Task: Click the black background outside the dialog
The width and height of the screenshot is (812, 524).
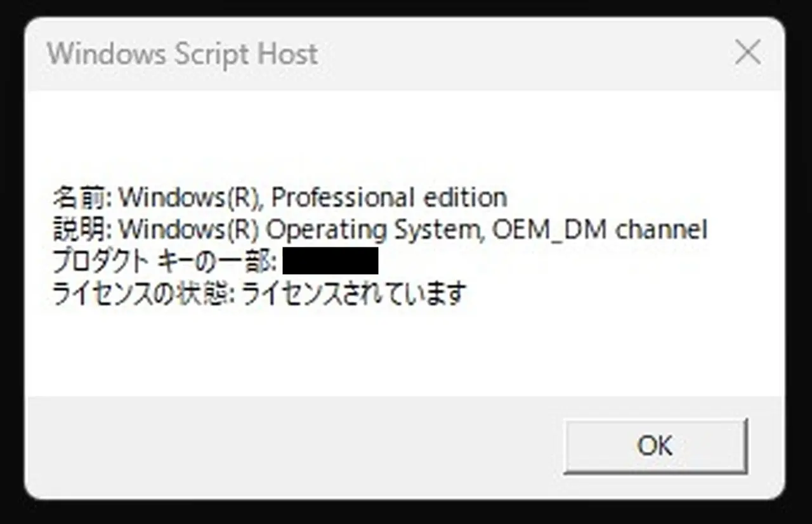Action: point(406,513)
